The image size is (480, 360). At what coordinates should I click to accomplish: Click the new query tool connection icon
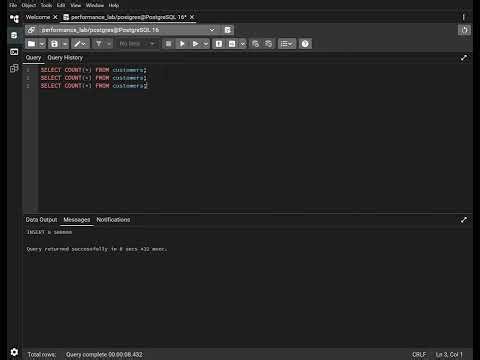(x=228, y=30)
